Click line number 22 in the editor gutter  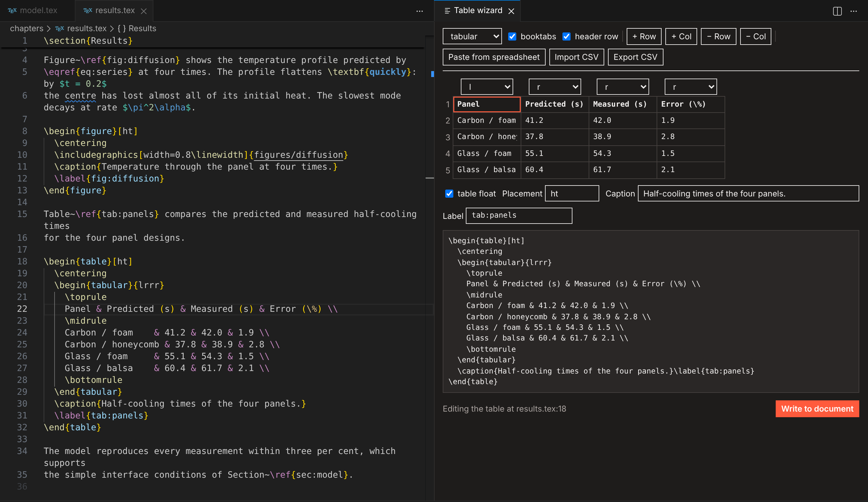(x=22, y=309)
